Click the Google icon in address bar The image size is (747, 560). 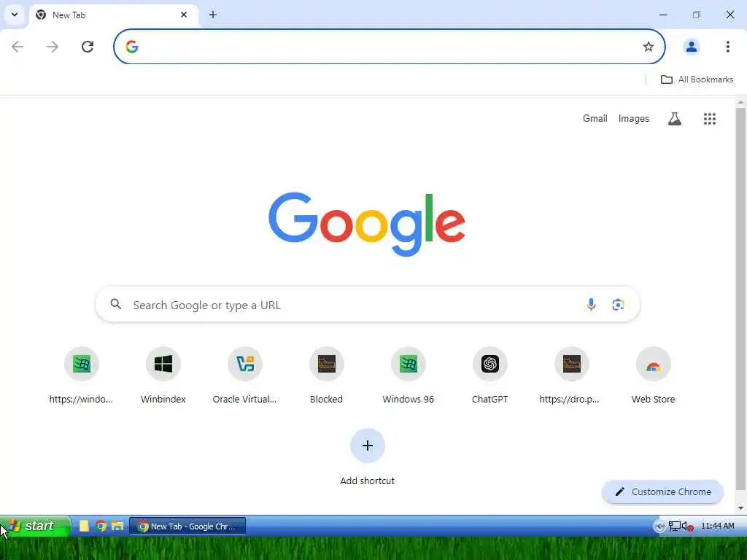pyautogui.click(x=132, y=47)
